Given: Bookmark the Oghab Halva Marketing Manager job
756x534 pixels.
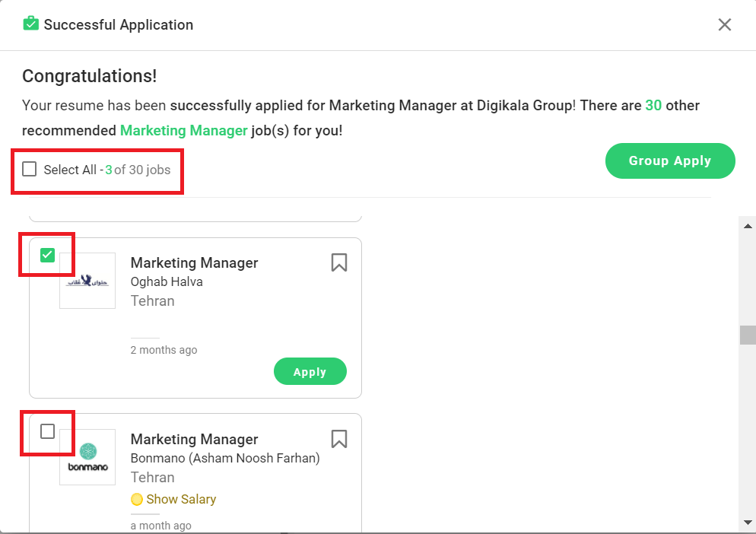Looking at the screenshot, I should coord(339,262).
